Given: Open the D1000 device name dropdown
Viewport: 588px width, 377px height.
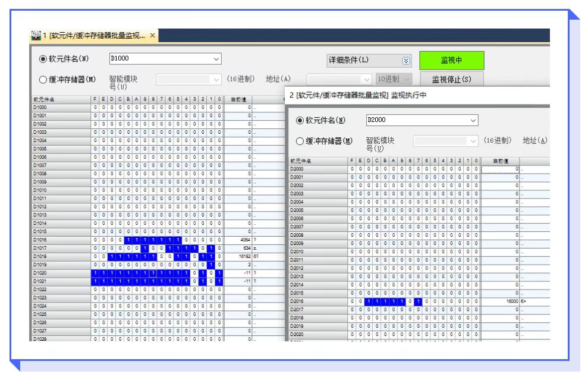Looking at the screenshot, I should pos(216,59).
